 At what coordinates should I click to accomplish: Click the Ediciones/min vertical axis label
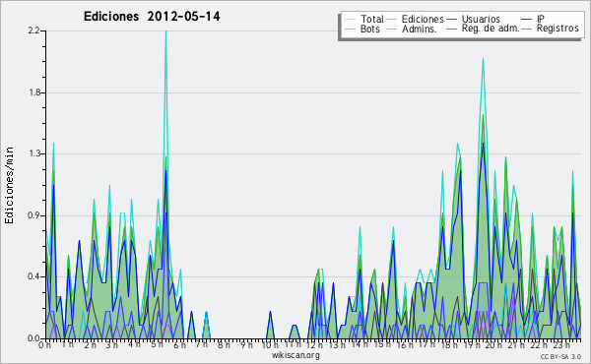9,185
